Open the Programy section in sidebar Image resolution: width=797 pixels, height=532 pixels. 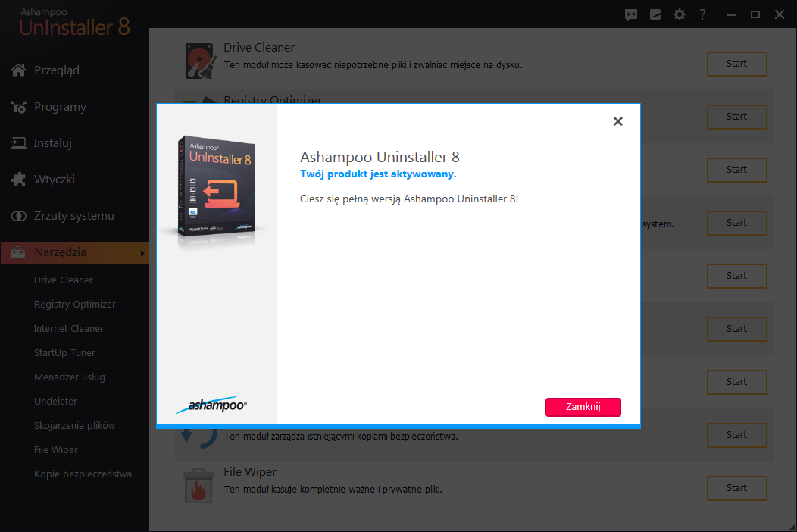click(x=60, y=107)
